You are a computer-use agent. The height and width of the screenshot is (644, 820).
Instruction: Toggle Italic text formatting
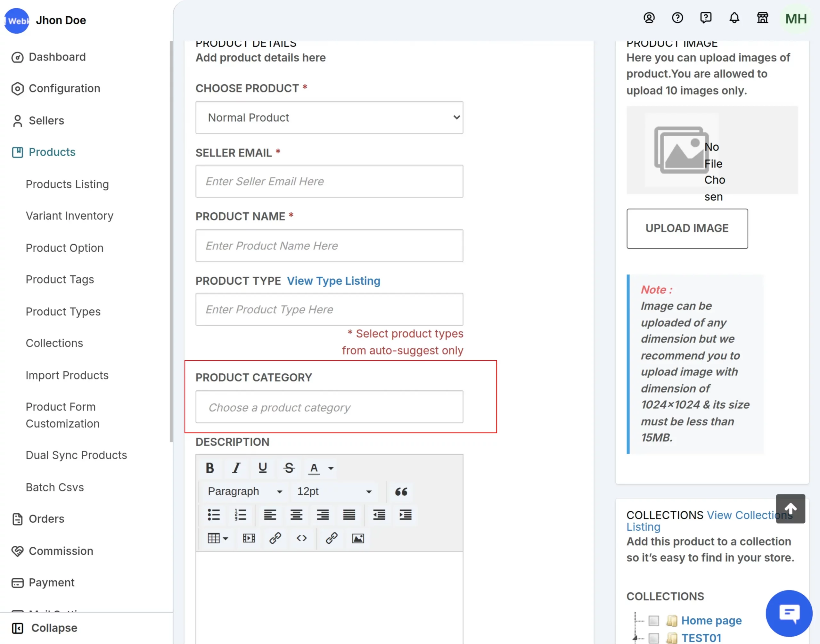236,468
